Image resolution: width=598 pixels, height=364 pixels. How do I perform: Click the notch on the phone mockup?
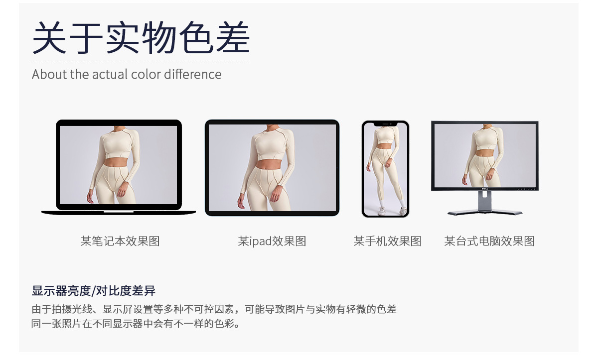[385, 123]
